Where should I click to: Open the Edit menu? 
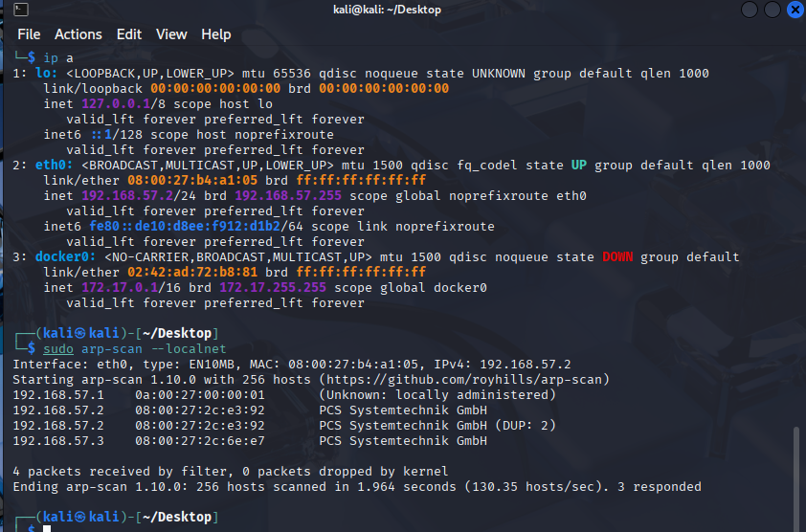(x=129, y=34)
